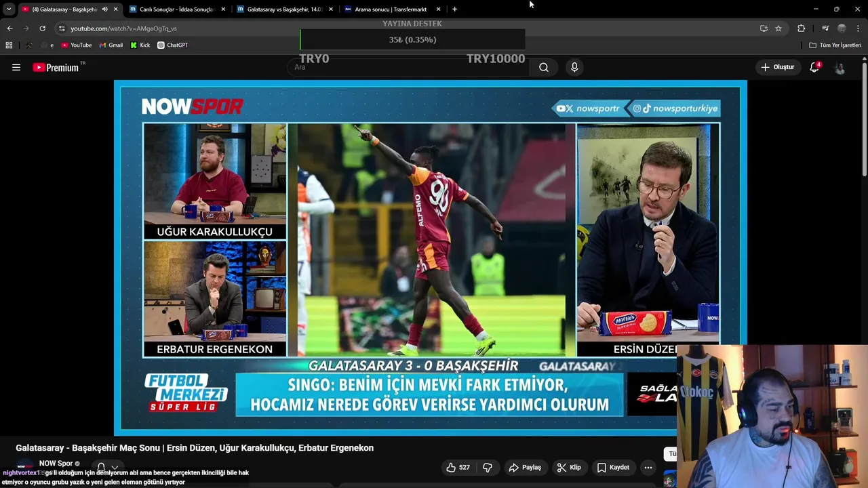Click the page vertical scrollbar
868x488 pixels.
click(865, 119)
